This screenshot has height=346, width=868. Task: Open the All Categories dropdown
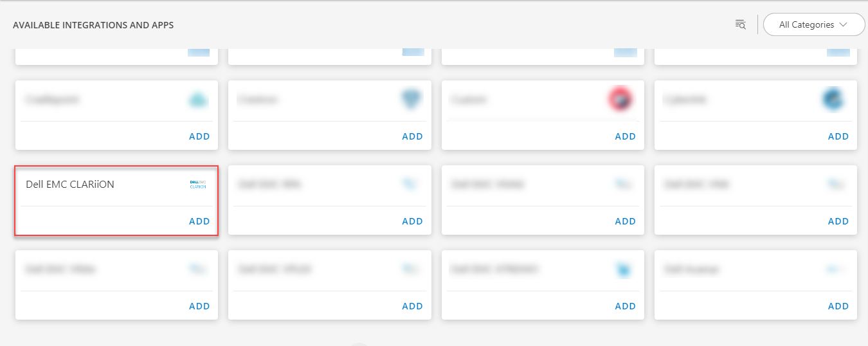point(813,24)
